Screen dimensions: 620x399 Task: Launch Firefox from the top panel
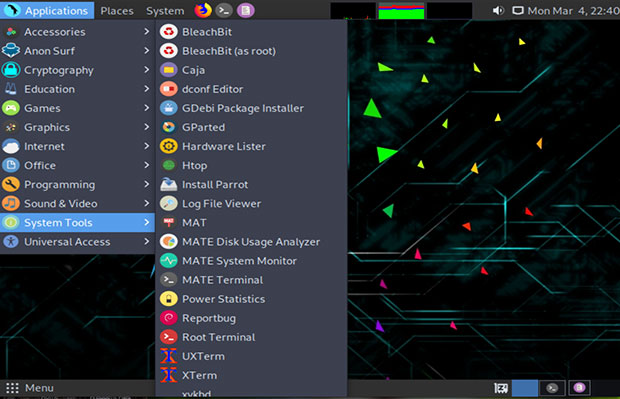coord(203,10)
